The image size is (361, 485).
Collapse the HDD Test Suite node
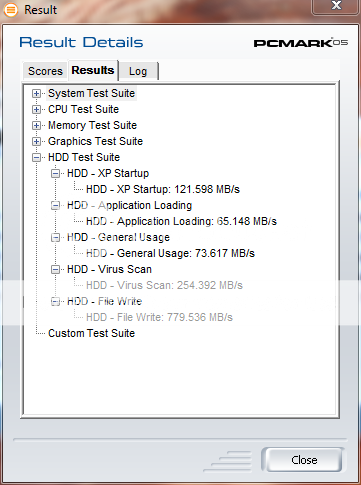point(37,157)
